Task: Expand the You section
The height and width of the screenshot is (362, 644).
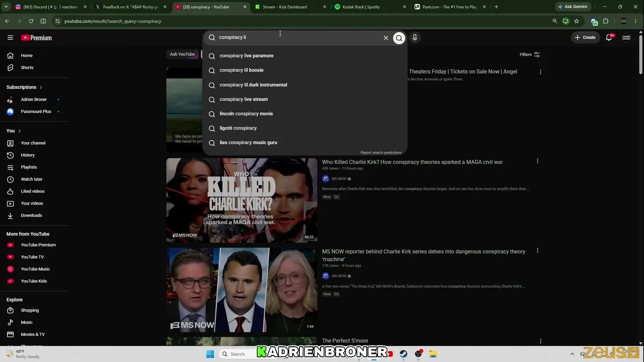Action: tap(14, 131)
